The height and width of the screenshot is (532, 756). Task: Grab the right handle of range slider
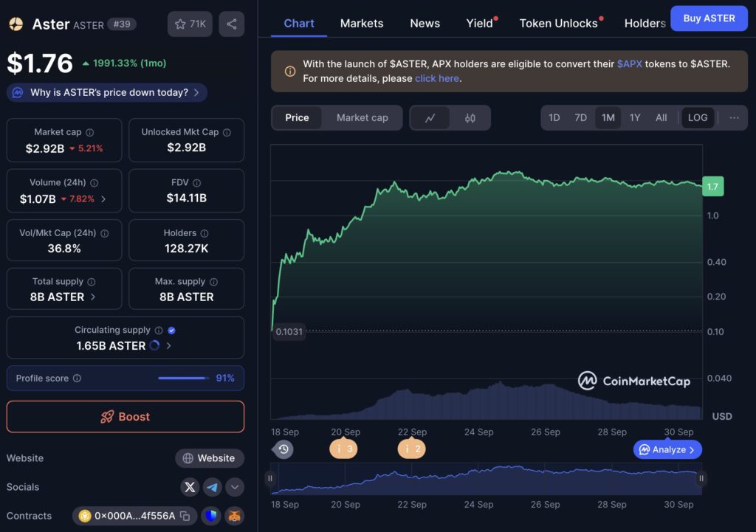[x=701, y=479]
